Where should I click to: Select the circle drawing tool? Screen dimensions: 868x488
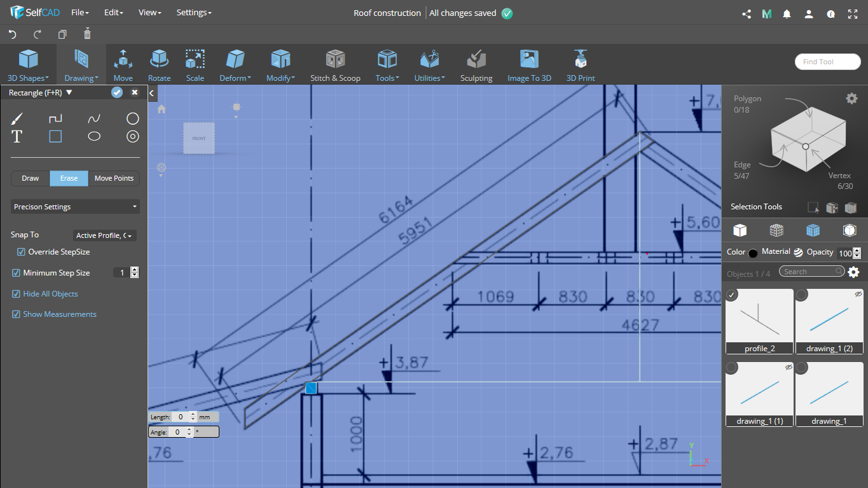pos(132,119)
